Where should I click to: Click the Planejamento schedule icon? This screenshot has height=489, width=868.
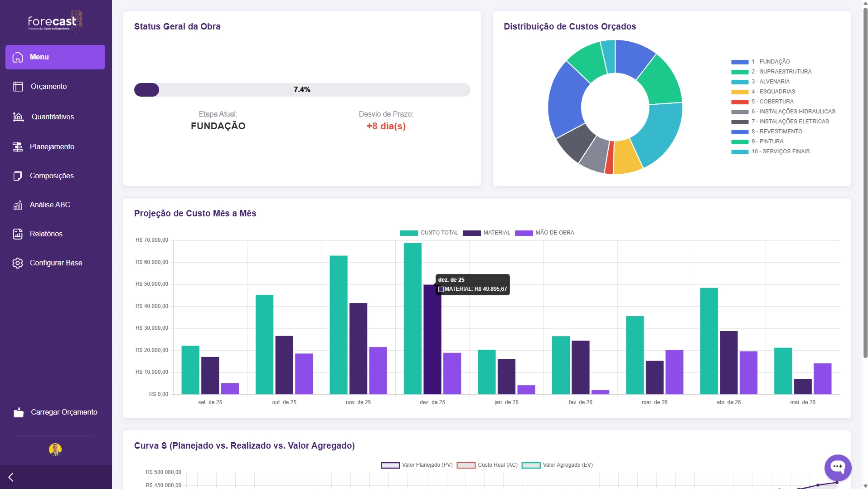pos(18,147)
